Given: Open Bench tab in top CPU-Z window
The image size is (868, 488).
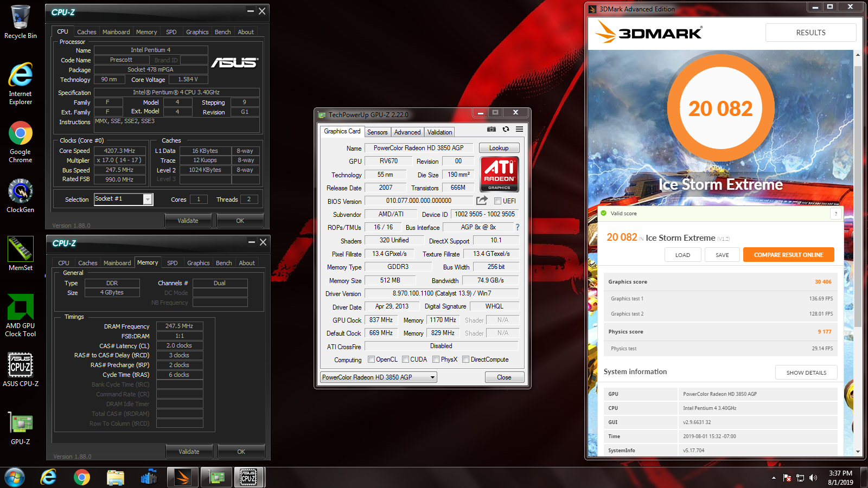Looking at the screenshot, I should 222,32.
